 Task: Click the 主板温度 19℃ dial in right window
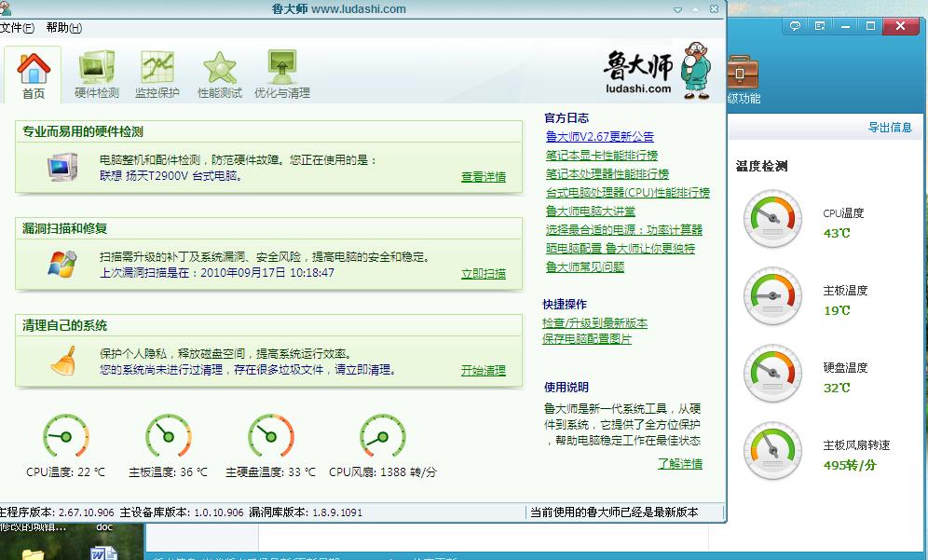coord(772,295)
